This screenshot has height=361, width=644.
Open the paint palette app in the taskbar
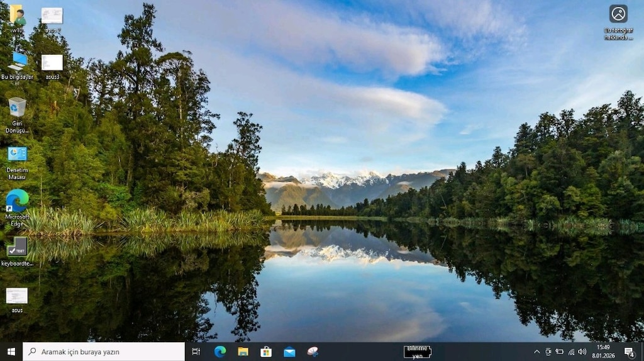pyautogui.click(x=313, y=352)
